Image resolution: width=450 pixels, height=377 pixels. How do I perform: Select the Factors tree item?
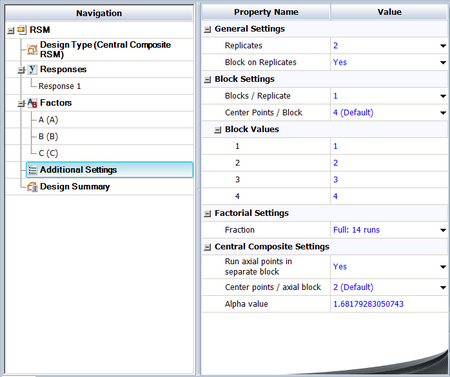click(56, 103)
